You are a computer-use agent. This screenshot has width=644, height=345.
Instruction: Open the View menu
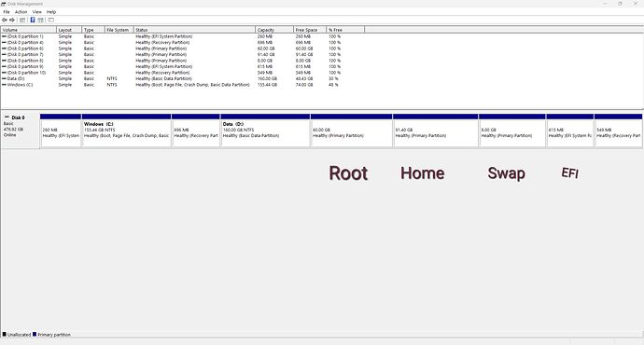(x=37, y=12)
